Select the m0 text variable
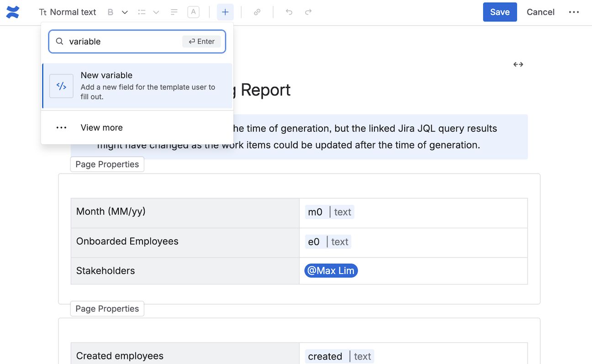The image size is (592, 364). (329, 212)
